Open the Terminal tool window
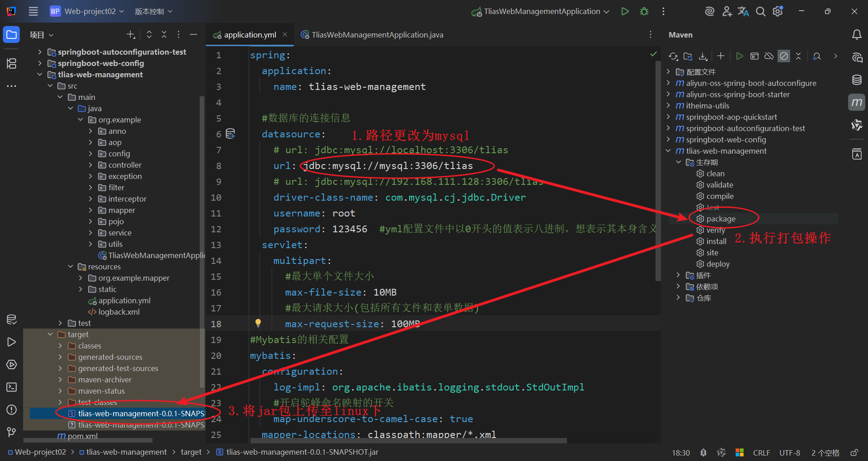 pos(11,387)
